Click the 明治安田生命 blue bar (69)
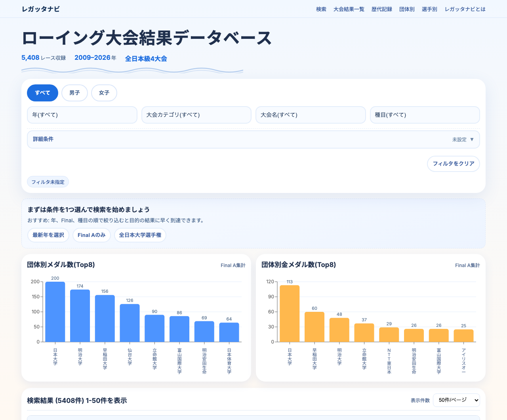The image size is (507, 420). [x=204, y=332]
